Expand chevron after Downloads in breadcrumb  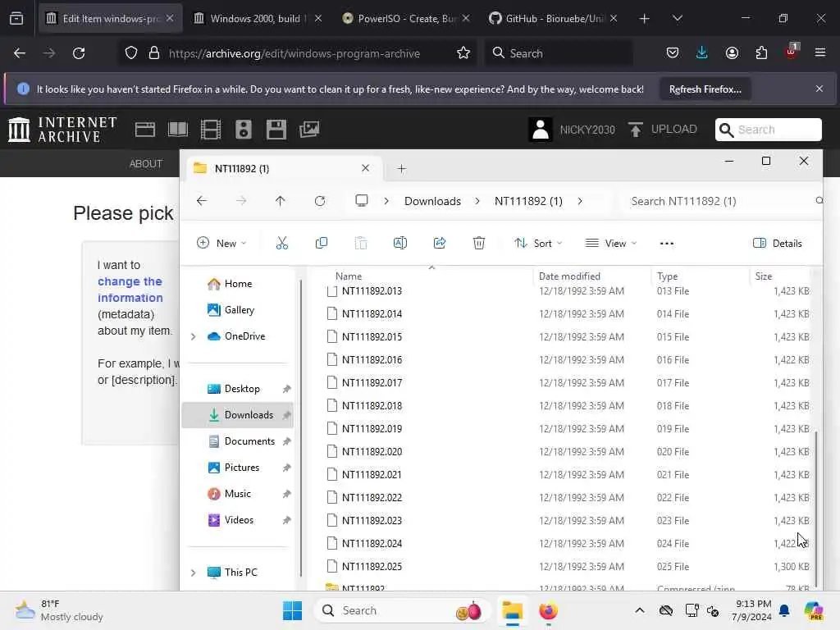(x=477, y=201)
